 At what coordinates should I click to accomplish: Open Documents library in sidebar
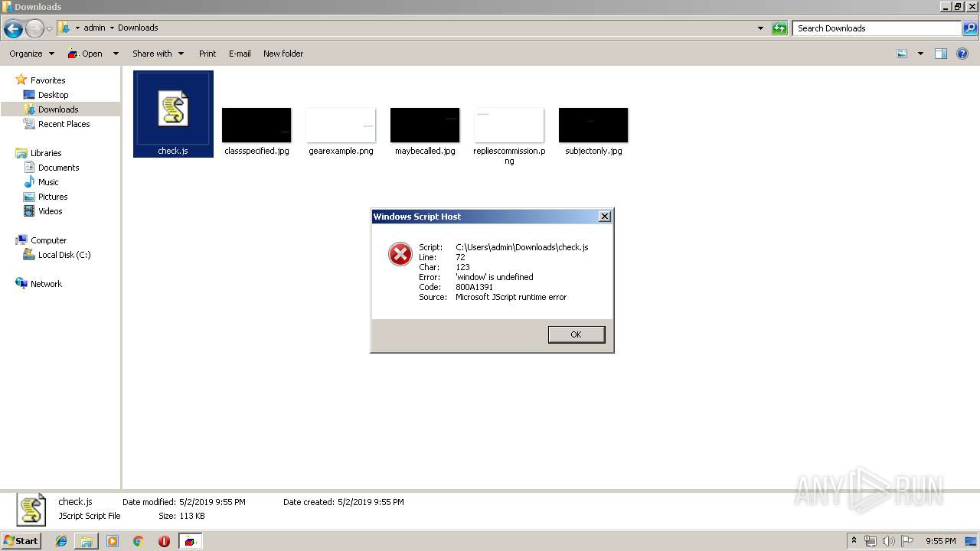58,168
